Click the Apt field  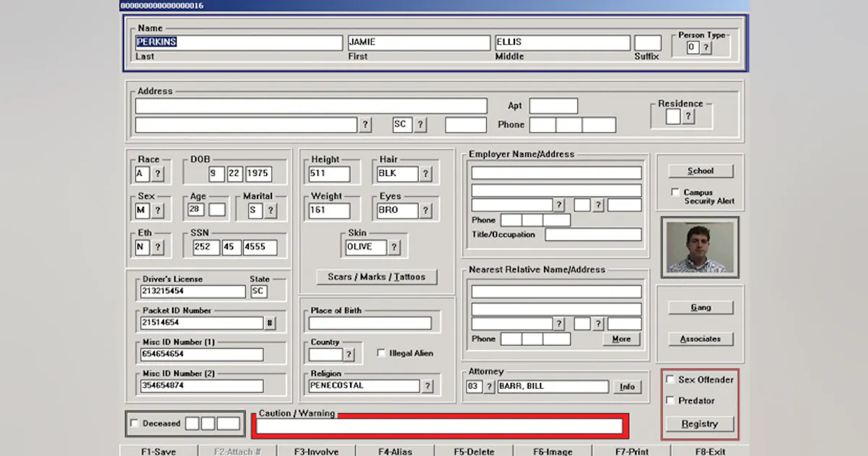click(553, 106)
